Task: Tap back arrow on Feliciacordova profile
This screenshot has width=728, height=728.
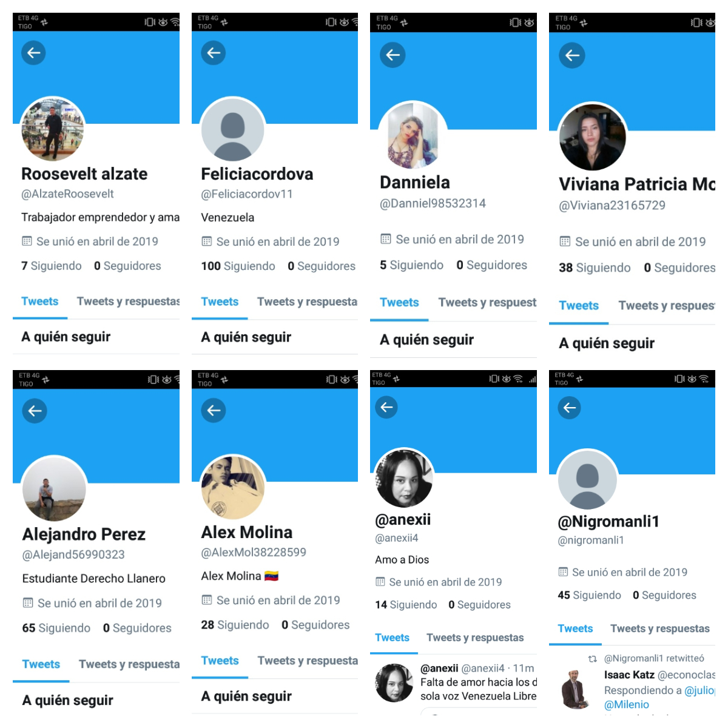Action: (x=214, y=53)
